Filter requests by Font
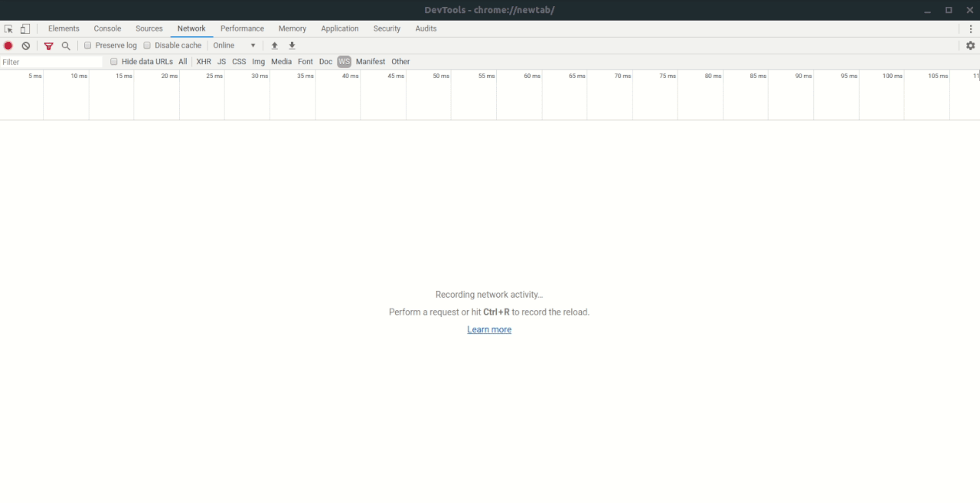The image size is (980, 503). (305, 62)
